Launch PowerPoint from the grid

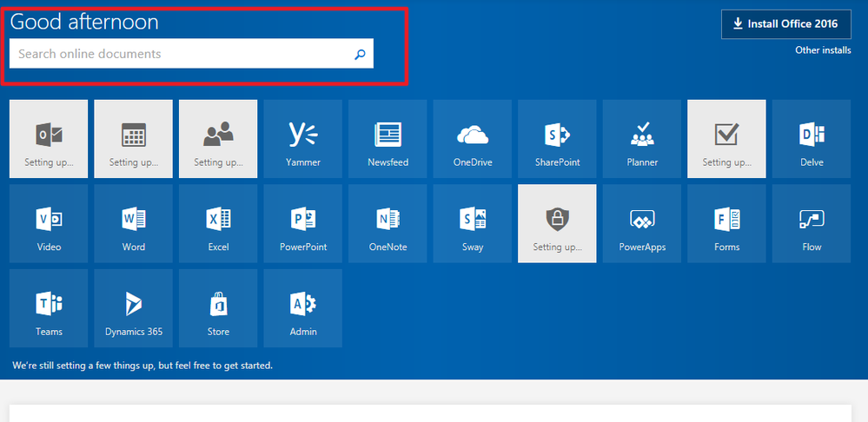pos(303,223)
